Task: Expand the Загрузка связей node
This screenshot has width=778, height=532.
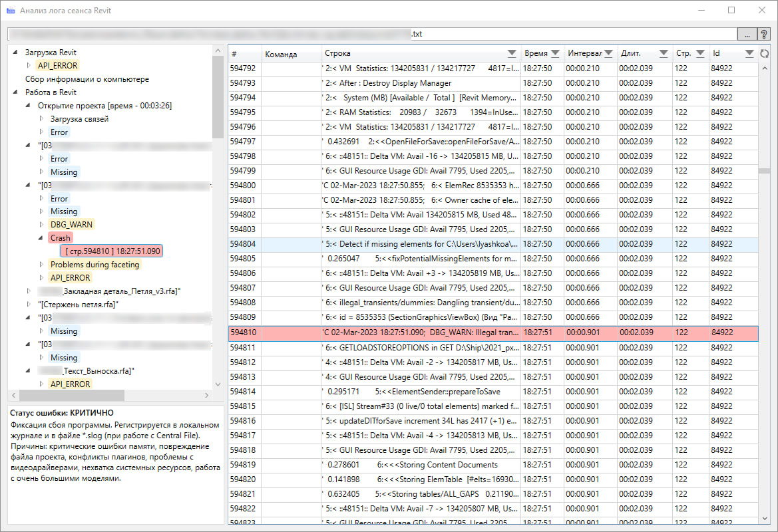Action: click(41, 119)
